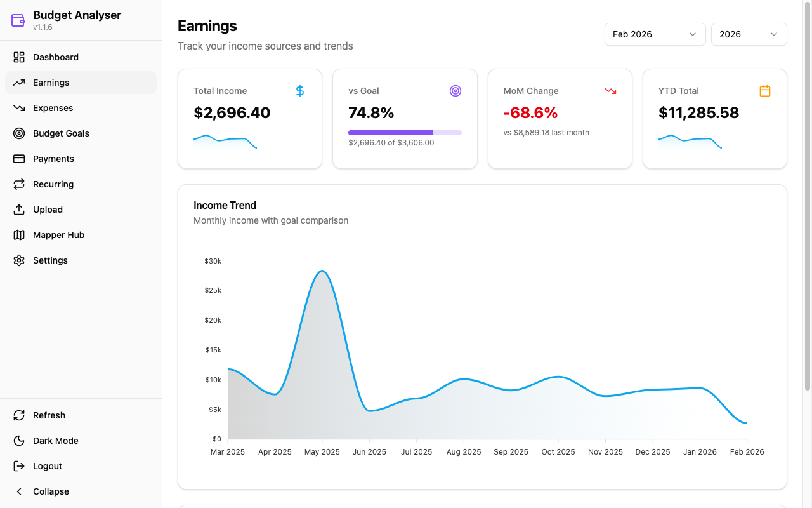The height and width of the screenshot is (508, 812).
Task: Switch to the Settings page
Action: (x=49, y=260)
